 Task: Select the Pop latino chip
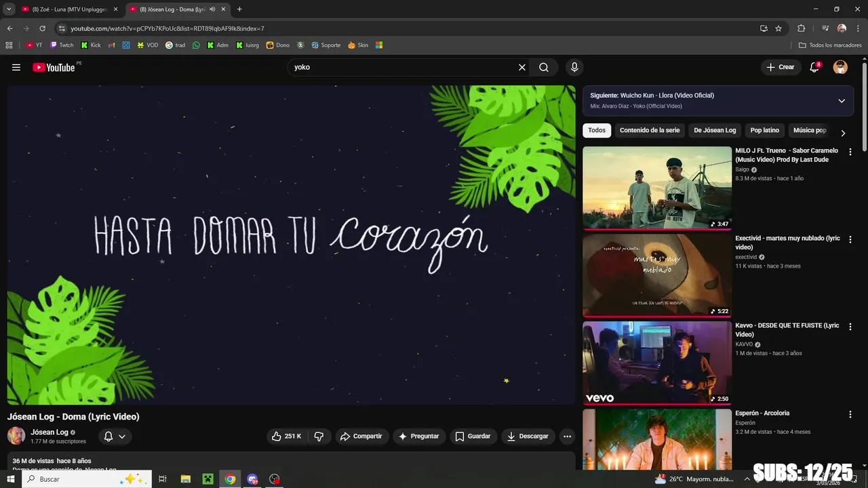click(x=765, y=130)
